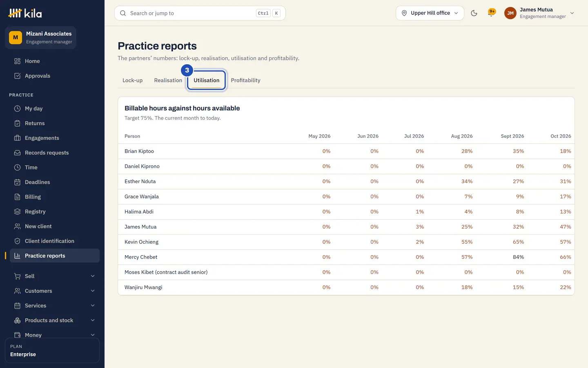Select the Utilisation tab
588x368 pixels.
[x=207, y=80]
